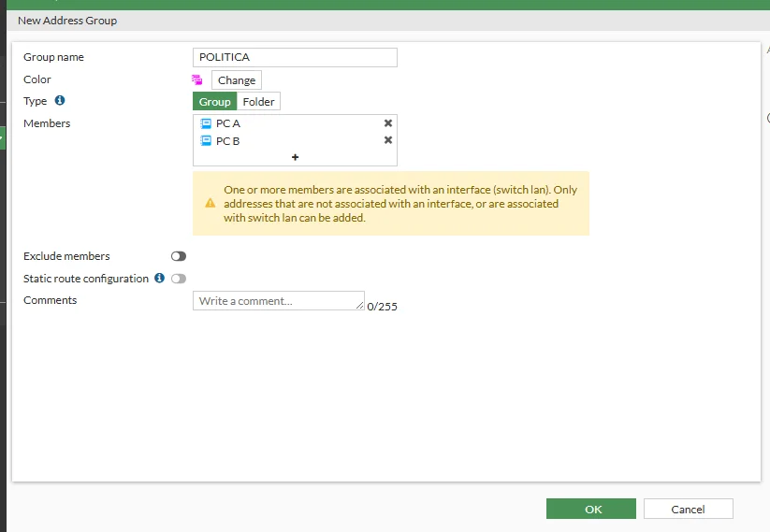770x532 pixels.
Task: Click the Group name field containing POLITICA
Action: click(295, 57)
